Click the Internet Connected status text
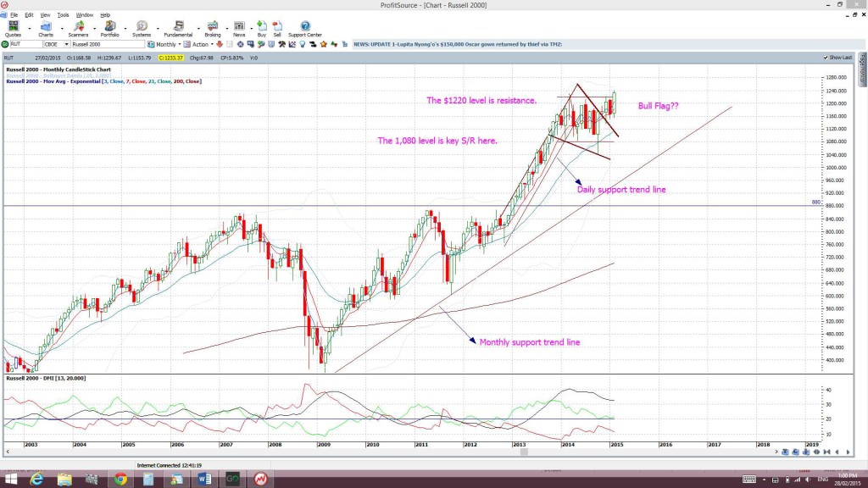Screen dimensions: 868x488 click(170, 466)
